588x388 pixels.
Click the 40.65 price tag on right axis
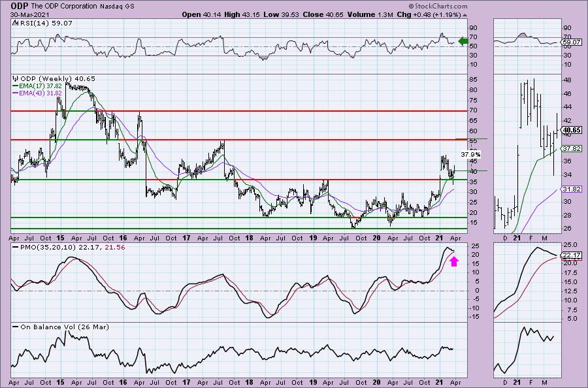click(x=572, y=131)
